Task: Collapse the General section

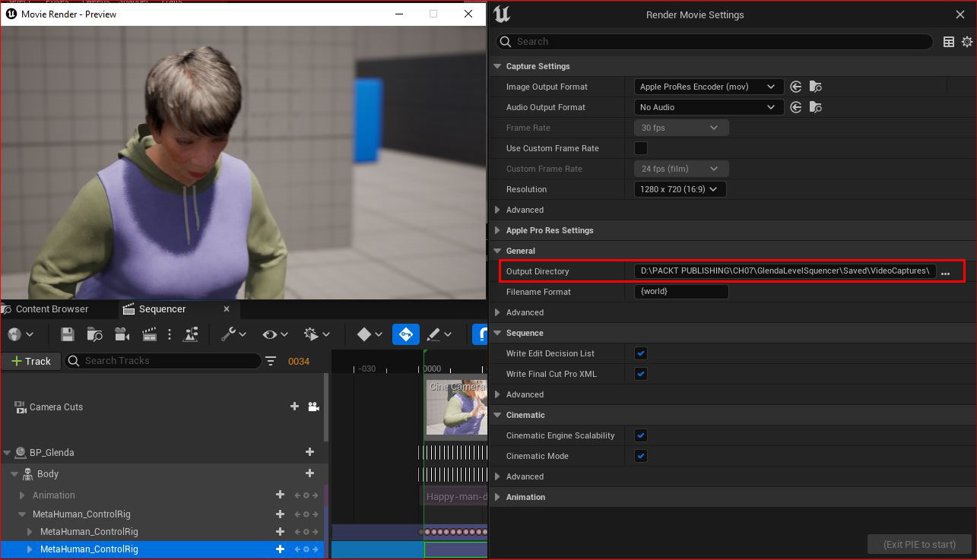Action: click(x=497, y=251)
